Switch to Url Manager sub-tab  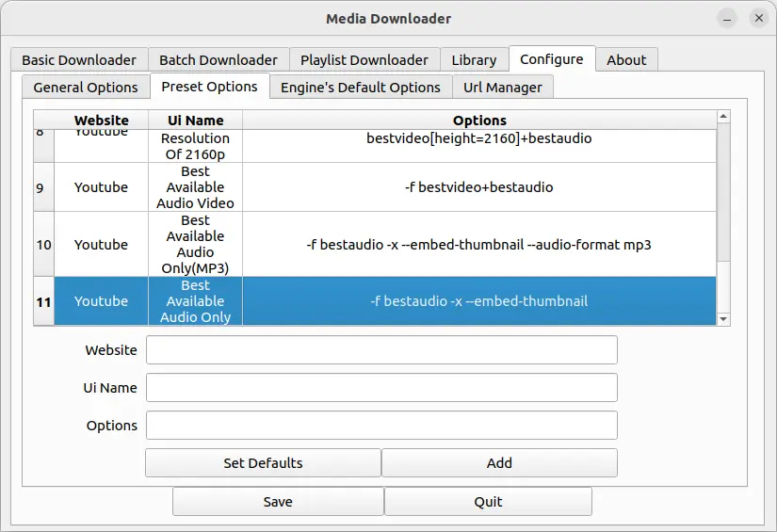[503, 88]
